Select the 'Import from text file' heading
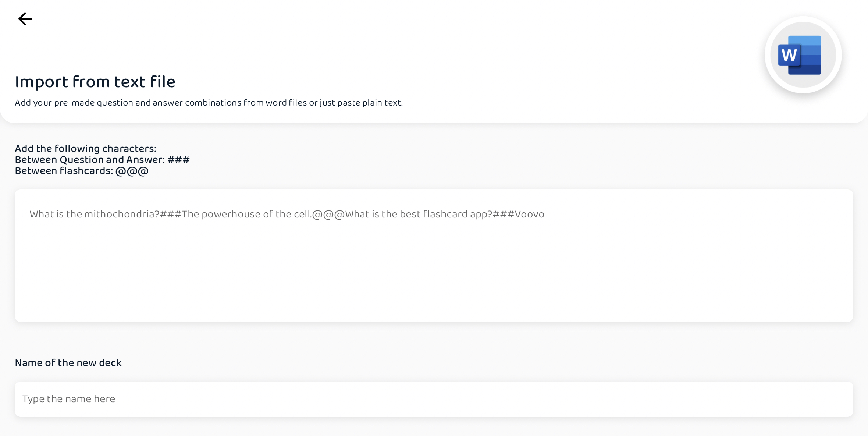868x436 pixels. click(x=95, y=82)
